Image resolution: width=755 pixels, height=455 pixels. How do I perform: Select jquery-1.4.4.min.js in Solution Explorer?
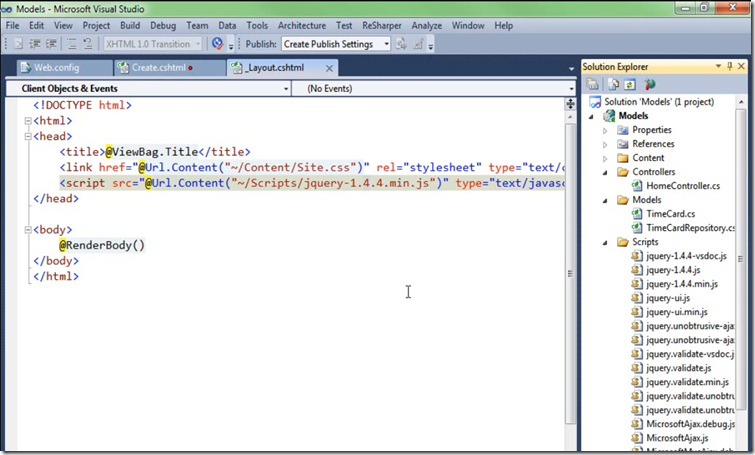click(682, 284)
